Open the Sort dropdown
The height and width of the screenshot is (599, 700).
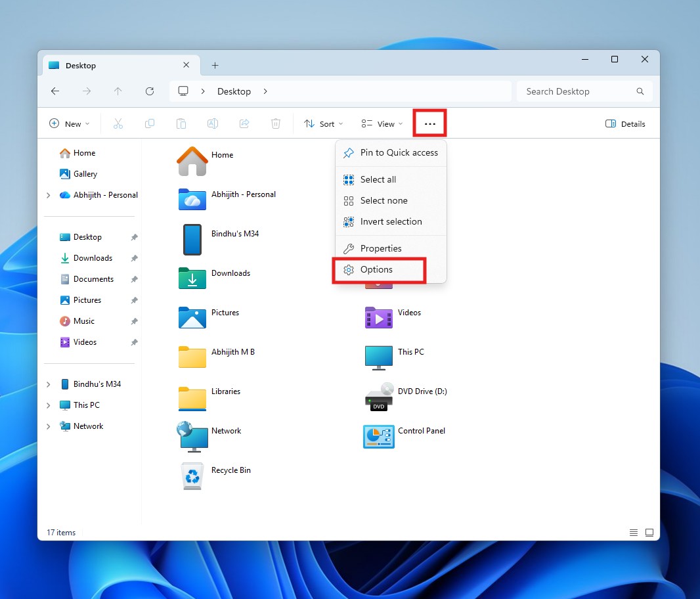(x=322, y=123)
